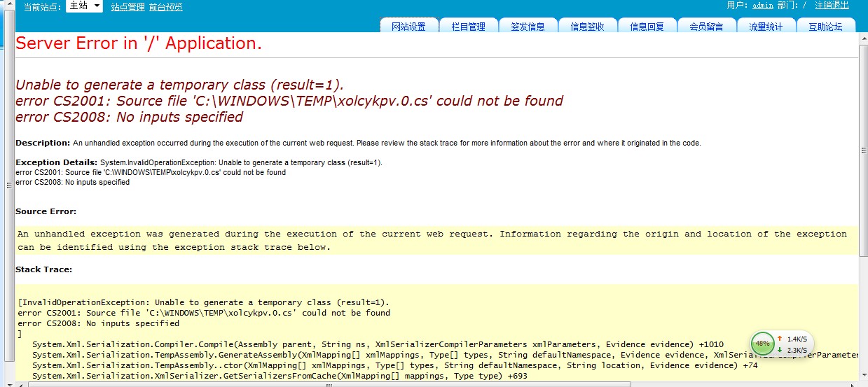Log out via 注销退出
This screenshot has height=387, width=868.
click(832, 6)
